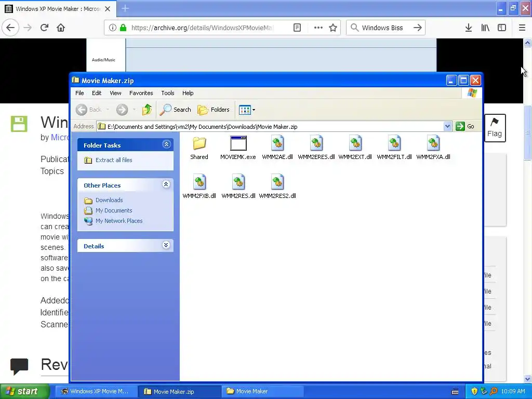The height and width of the screenshot is (399, 532).
Task: Open the Back history dropdown arrow
Action: 108,110
